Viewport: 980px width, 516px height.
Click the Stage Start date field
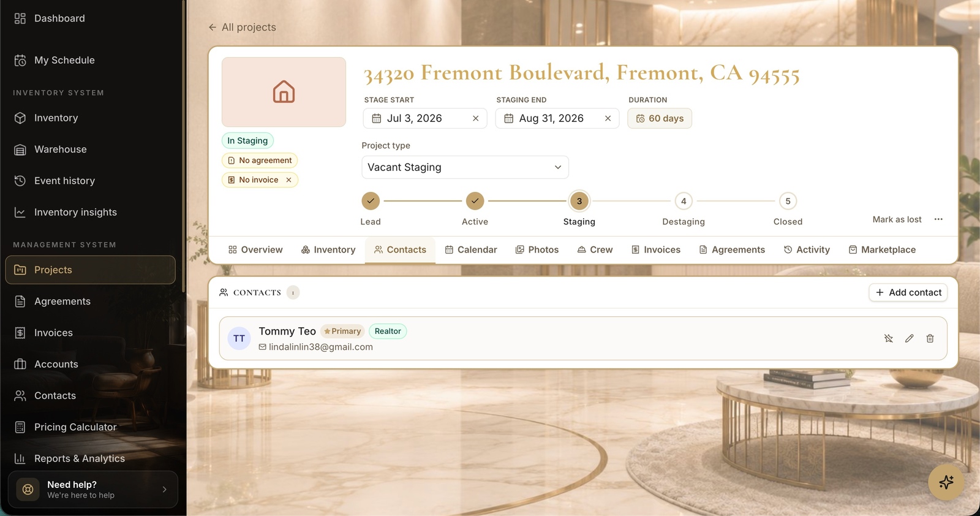pyautogui.click(x=425, y=118)
